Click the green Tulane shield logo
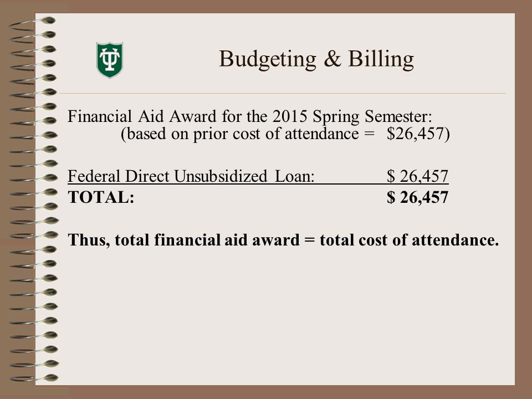This screenshot has height=399, width=532. coord(110,60)
